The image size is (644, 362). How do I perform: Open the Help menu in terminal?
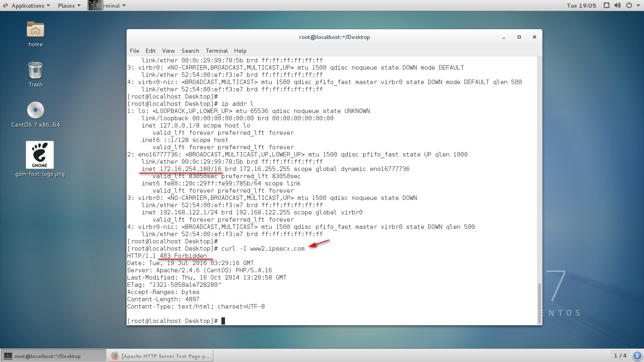(240, 51)
